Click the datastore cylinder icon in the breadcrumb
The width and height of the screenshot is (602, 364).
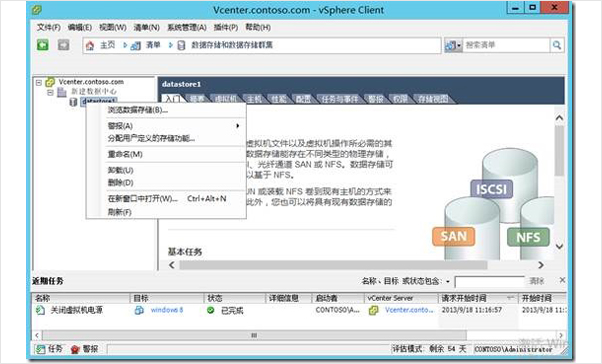(x=181, y=46)
